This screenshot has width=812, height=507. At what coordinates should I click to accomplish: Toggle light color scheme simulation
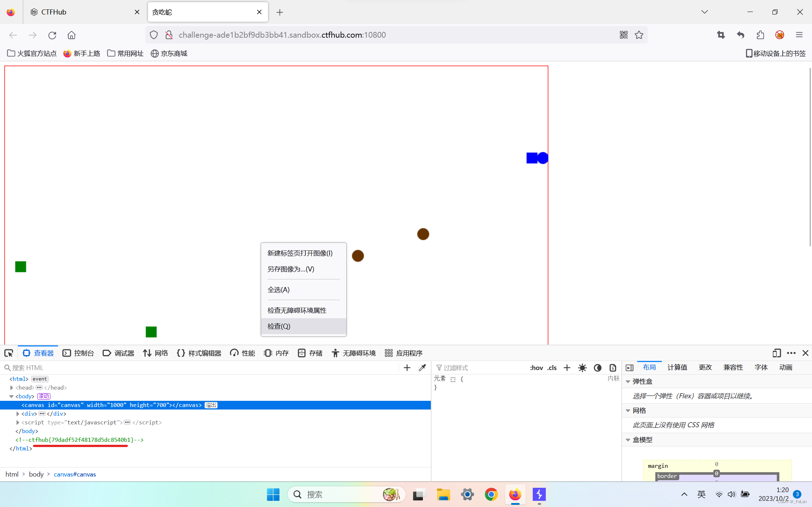[x=582, y=368]
